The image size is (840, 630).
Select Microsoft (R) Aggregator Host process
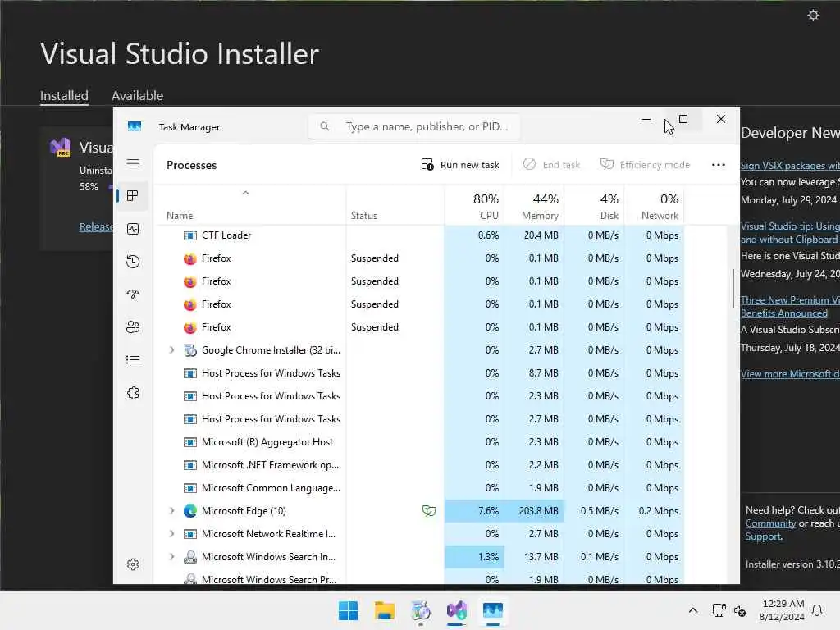(419, 442)
